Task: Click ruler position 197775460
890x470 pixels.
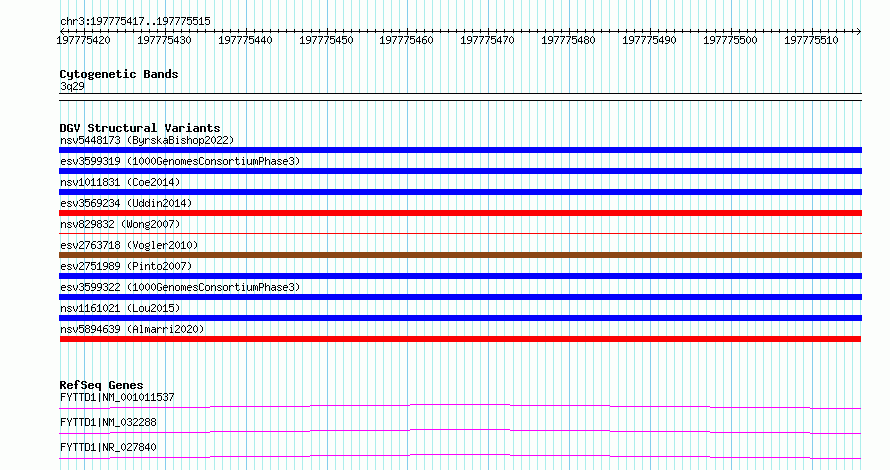Action: [406, 40]
